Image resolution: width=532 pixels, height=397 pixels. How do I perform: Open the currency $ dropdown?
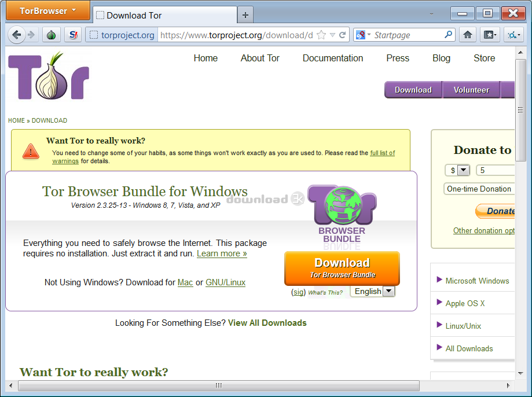(x=457, y=170)
